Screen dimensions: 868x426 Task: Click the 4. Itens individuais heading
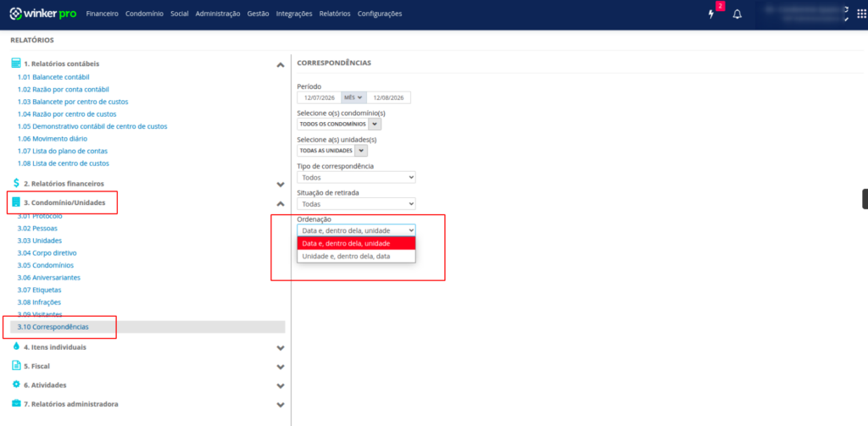55,347
